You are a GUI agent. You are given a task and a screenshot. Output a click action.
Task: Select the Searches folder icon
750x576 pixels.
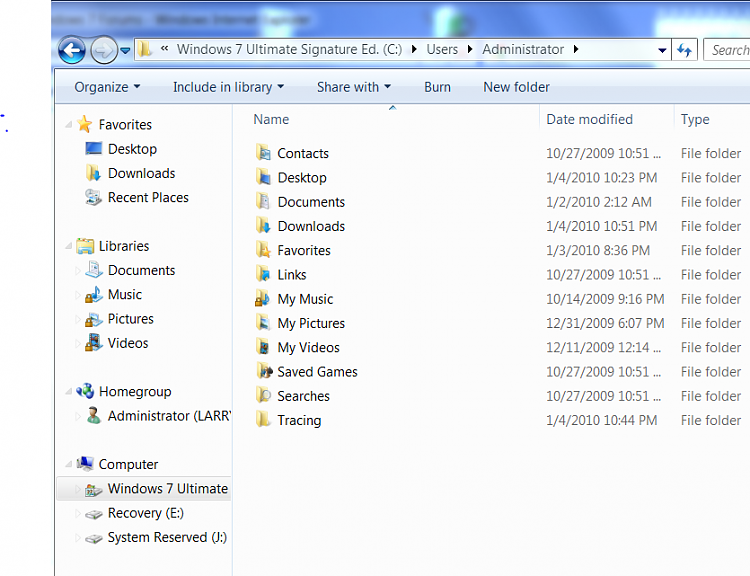[263, 396]
